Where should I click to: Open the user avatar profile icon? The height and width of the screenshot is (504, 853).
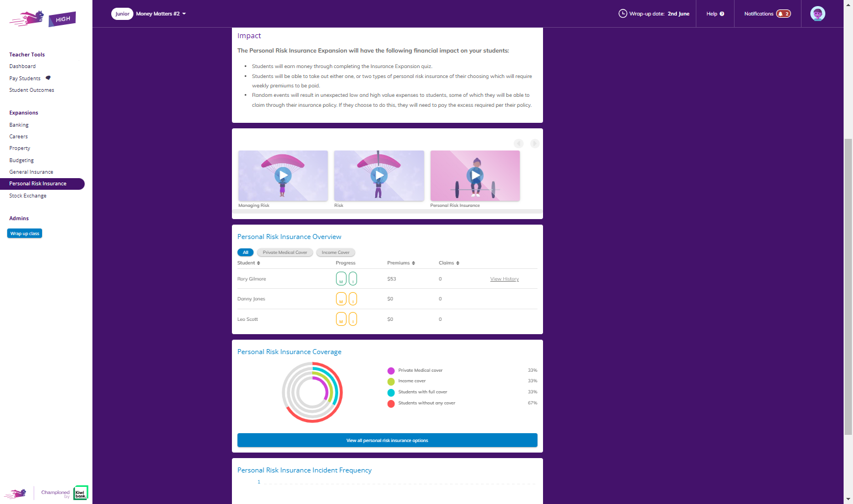818,14
